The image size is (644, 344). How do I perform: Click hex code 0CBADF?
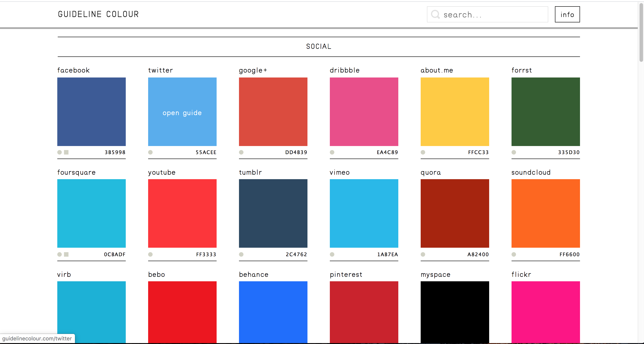pos(115,254)
